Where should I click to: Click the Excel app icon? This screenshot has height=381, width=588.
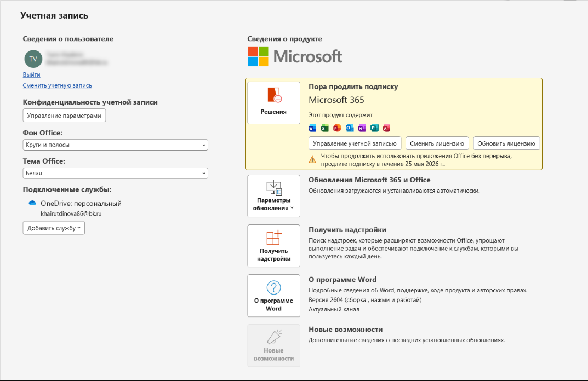(x=325, y=128)
